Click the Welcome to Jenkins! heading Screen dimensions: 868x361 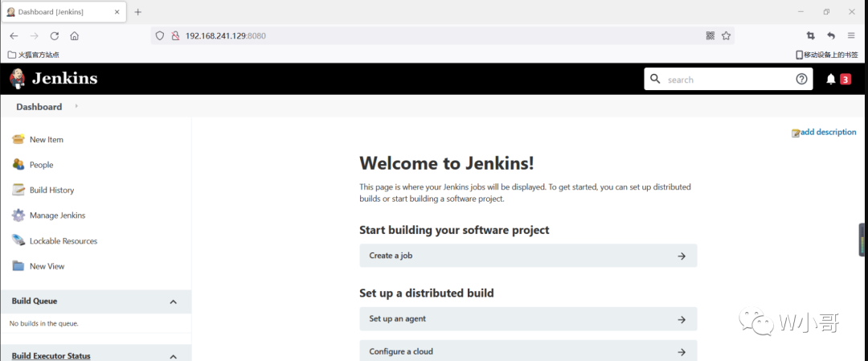point(447,163)
